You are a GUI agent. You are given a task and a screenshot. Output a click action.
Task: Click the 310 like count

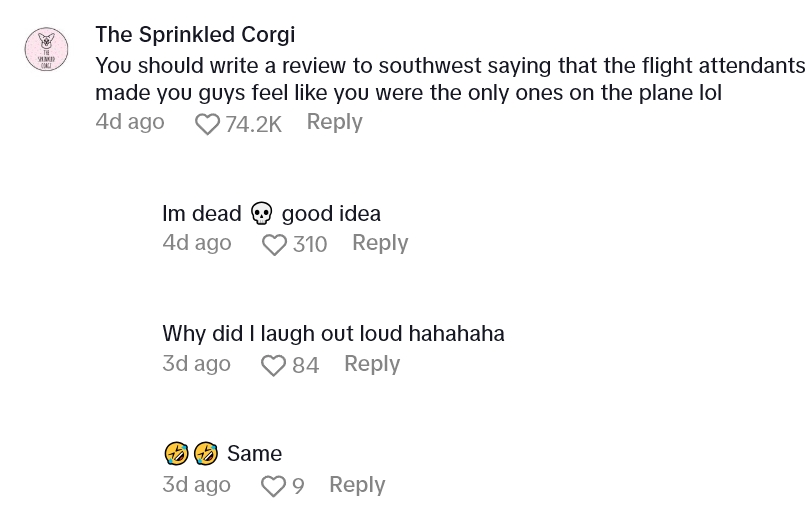click(310, 245)
